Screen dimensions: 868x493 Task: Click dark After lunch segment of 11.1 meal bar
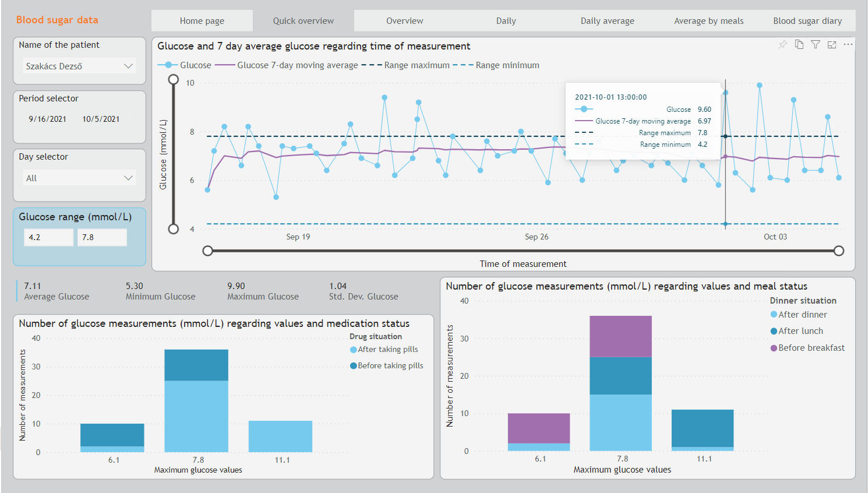click(703, 428)
